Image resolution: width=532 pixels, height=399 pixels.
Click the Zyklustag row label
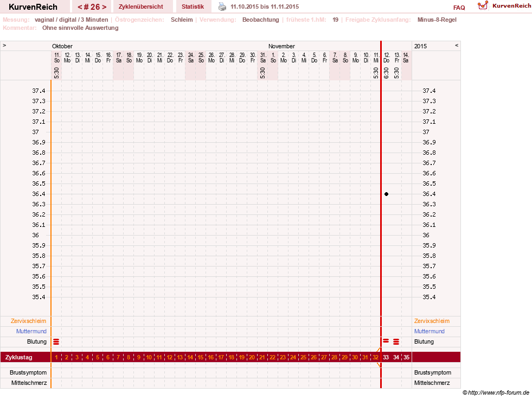(x=18, y=357)
